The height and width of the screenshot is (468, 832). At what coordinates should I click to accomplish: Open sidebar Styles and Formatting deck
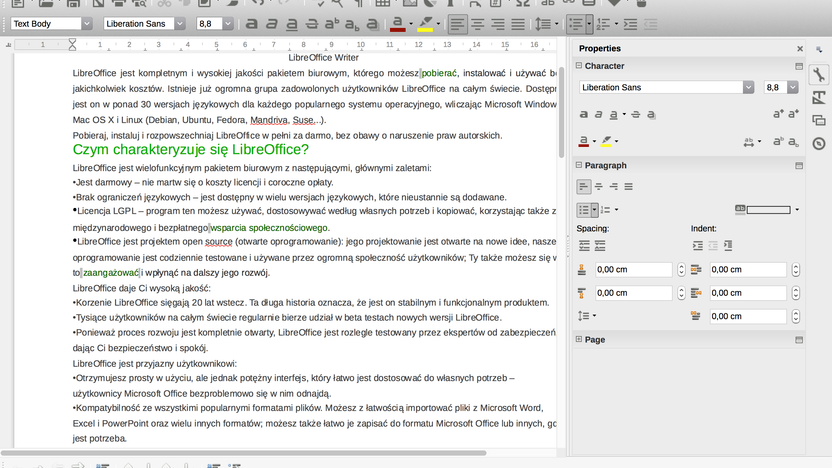[819, 98]
